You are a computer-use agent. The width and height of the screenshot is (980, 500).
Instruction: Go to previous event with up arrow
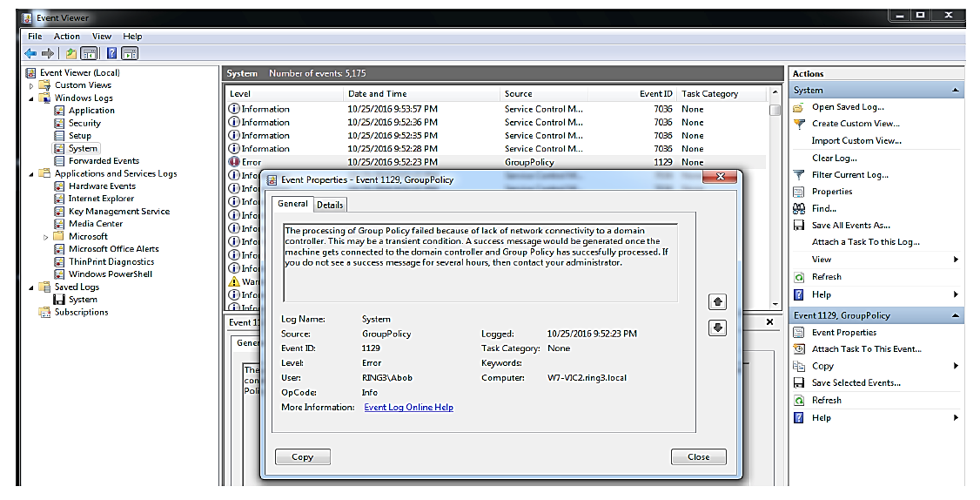click(717, 301)
